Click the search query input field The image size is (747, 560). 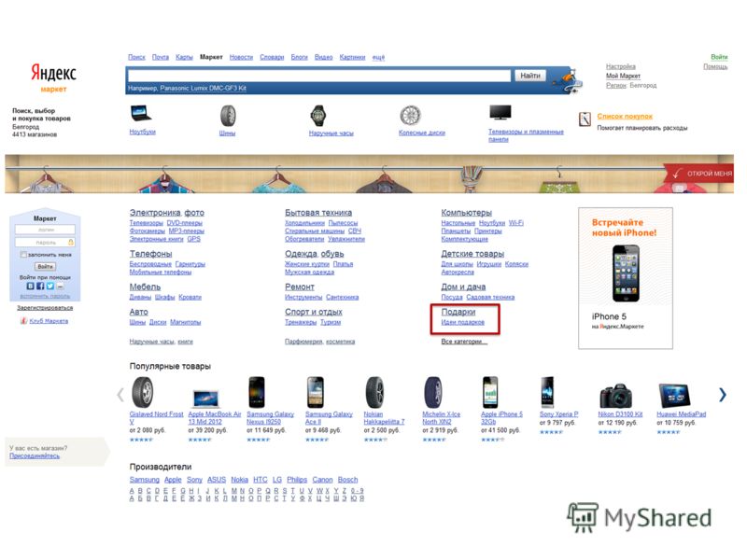319,76
